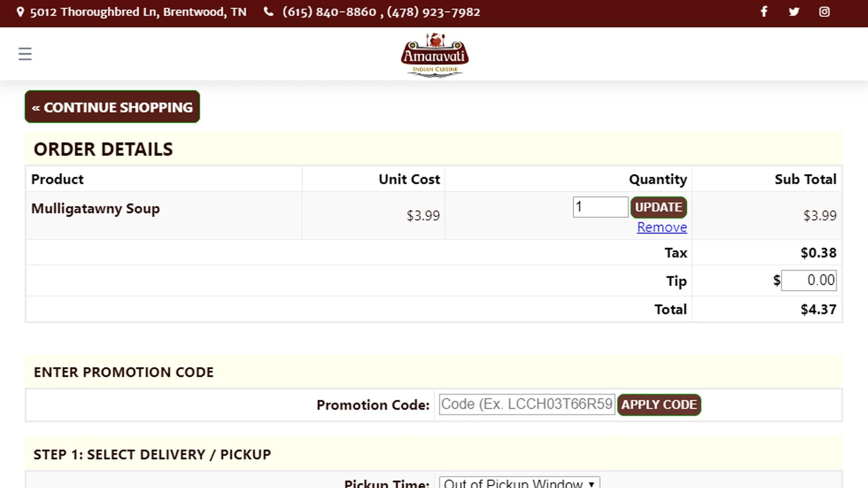Click the Remove link for Mulligatawny Soup
The height and width of the screenshot is (488, 868).
coord(662,226)
